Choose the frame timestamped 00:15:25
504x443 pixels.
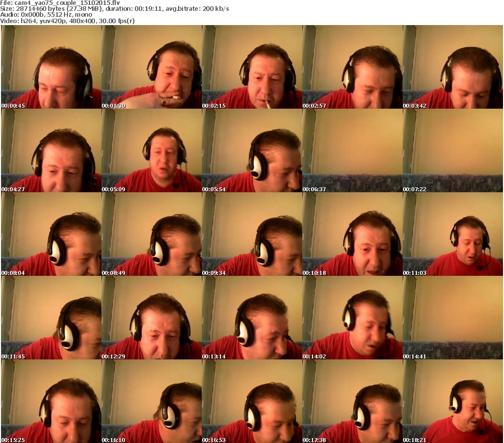pyautogui.click(x=51, y=401)
